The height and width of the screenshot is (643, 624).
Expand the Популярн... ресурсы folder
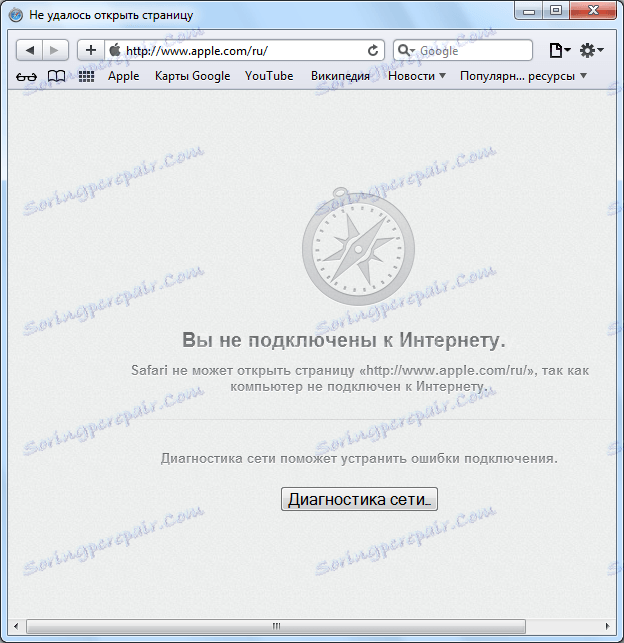pyautogui.click(x=524, y=76)
